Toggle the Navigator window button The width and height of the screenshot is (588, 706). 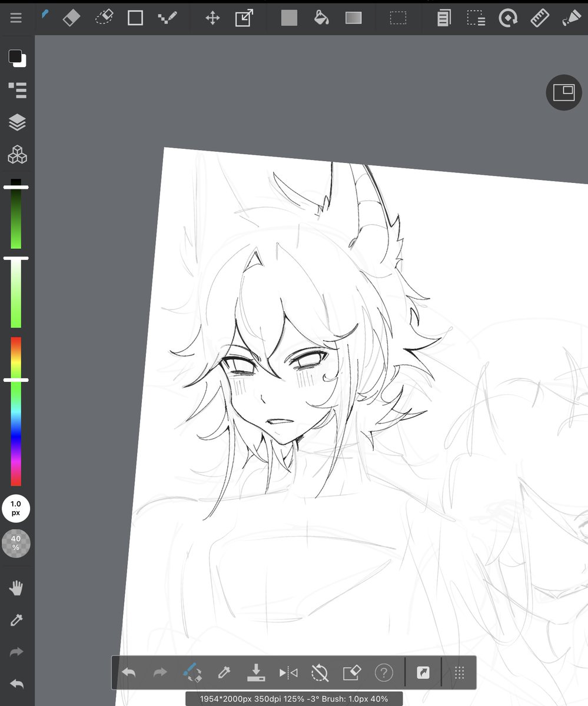click(x=564, y=92)
